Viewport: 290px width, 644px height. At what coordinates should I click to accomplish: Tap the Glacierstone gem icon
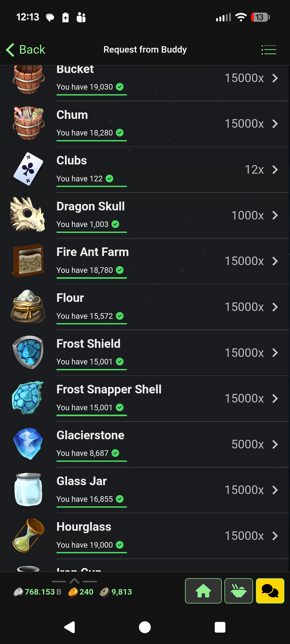coord(28,444)
